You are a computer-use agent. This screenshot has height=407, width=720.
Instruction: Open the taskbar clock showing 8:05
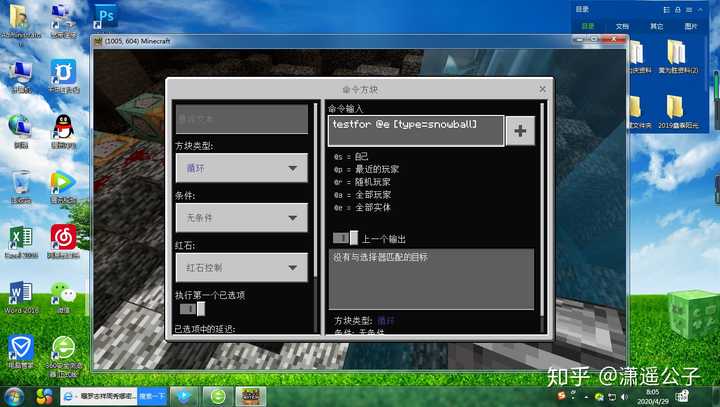652,396
